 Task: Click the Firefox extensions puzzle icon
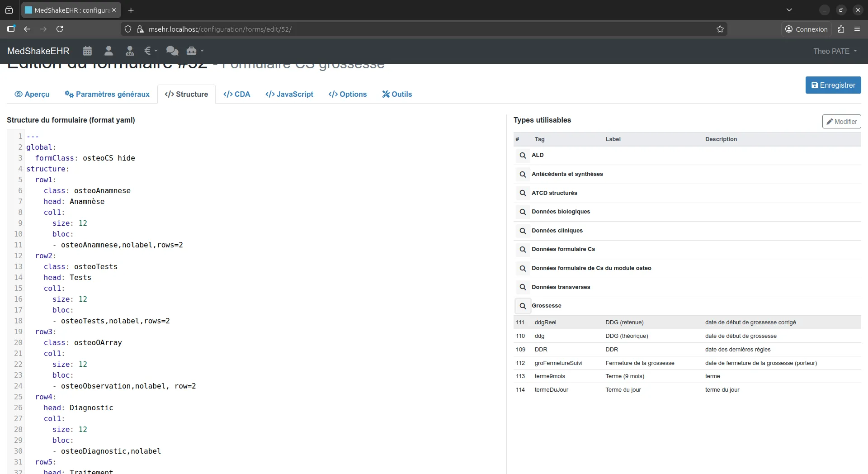841,29
